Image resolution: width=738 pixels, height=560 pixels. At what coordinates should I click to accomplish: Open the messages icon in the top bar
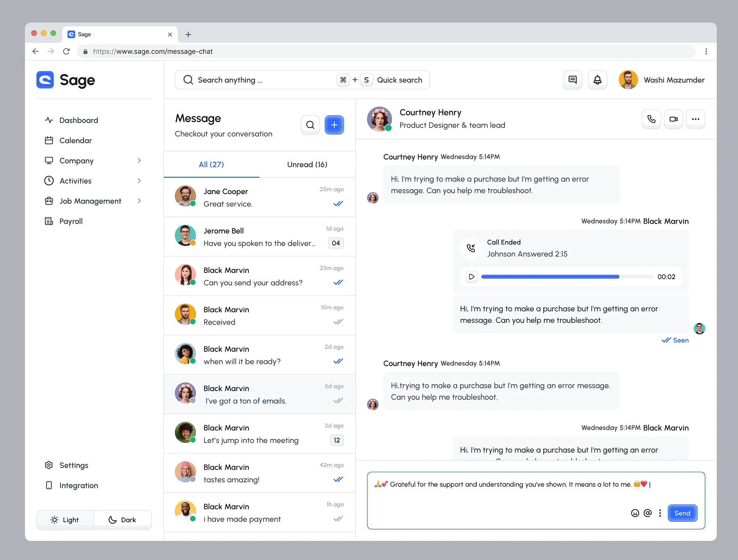572,80
